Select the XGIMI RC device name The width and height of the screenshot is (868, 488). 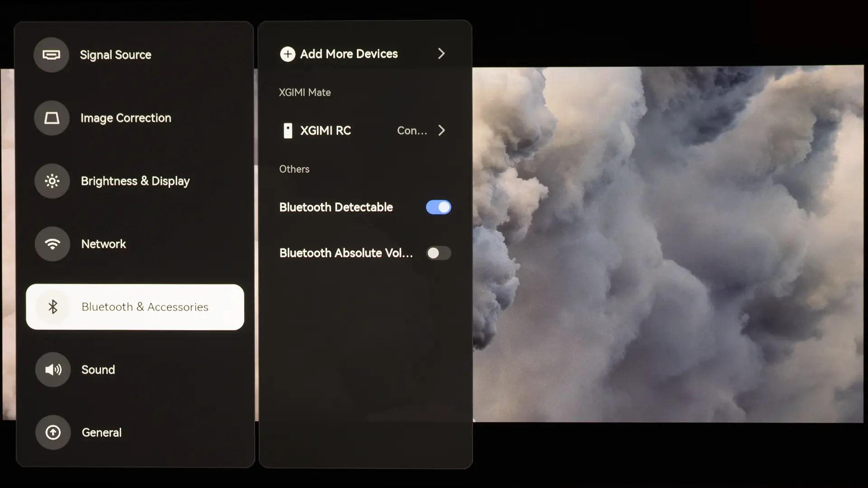pyautogui.click(x=325, y=131)
